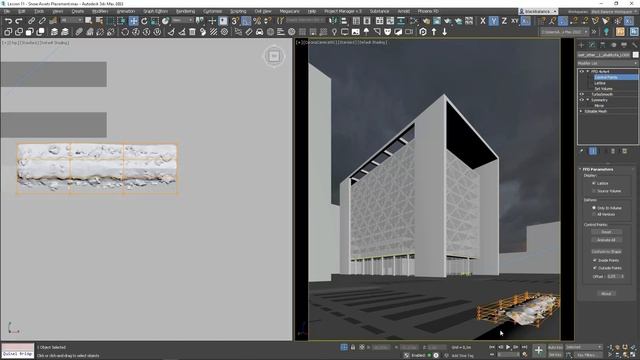Click Play Animation button
The width and height of the screenshot is (640, 360).
click(x=508, y=347)
